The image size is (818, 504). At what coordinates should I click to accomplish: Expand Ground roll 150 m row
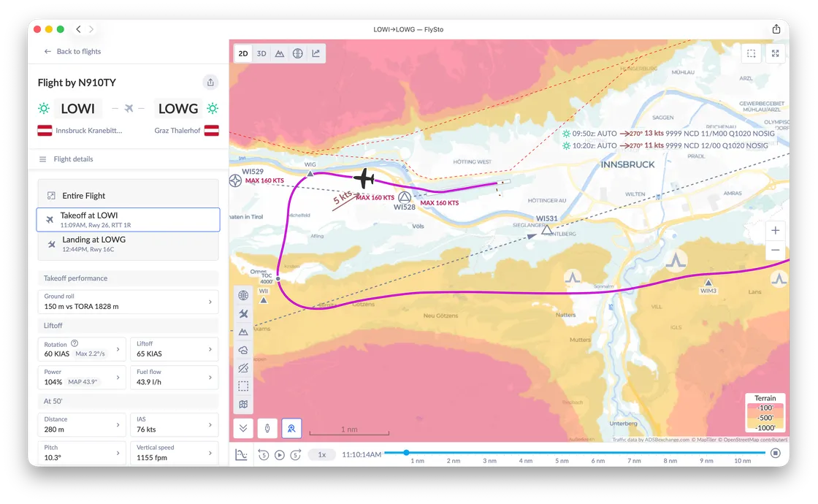point(129,302)
